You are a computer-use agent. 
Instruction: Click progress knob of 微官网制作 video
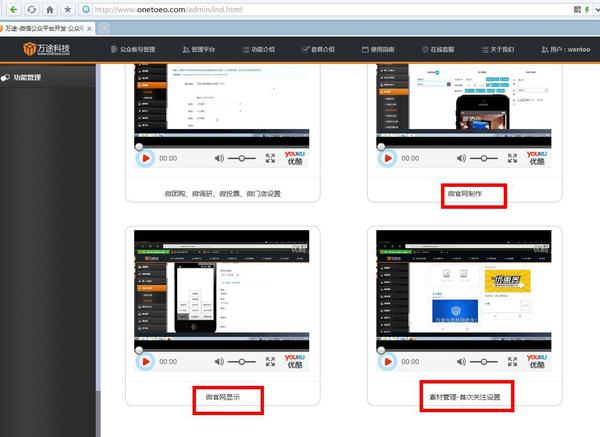coord(381,147)
